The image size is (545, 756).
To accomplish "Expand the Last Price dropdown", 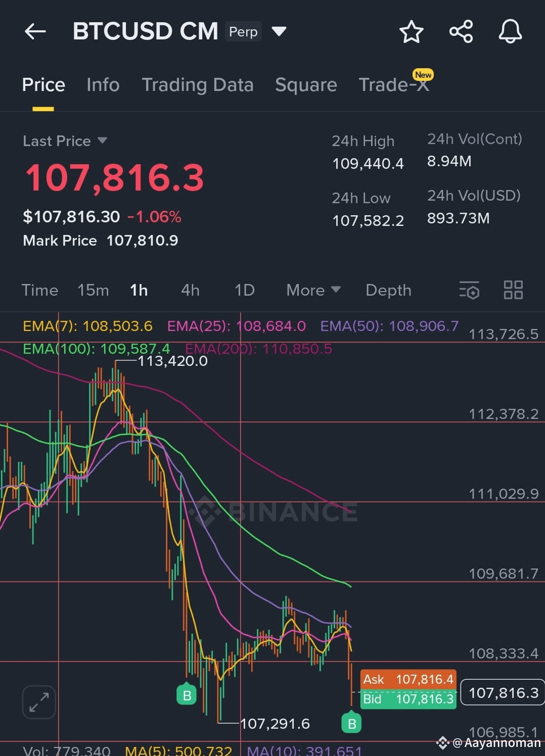I will point(102,140).
